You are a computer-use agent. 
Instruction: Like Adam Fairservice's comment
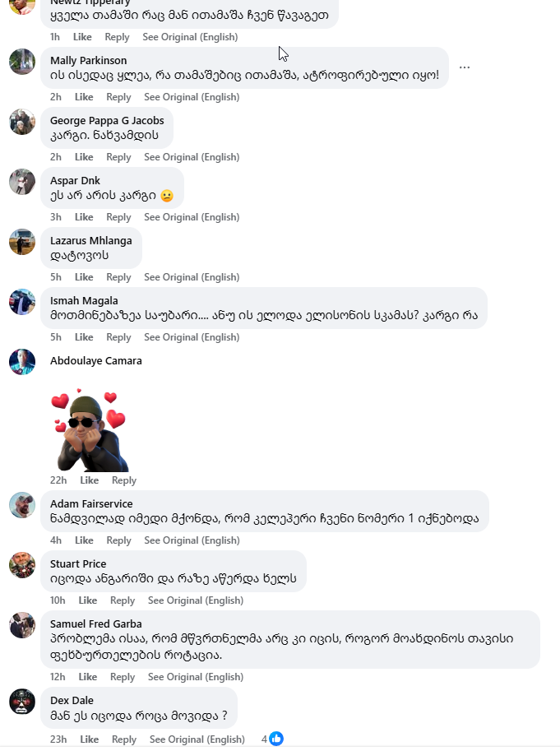(x=84, y=540)
